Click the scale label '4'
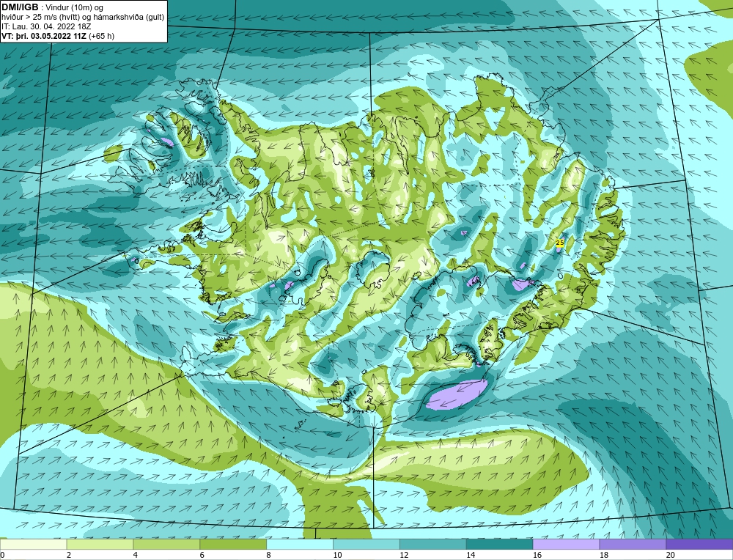 pyautogui.click(x=135, y=555)
